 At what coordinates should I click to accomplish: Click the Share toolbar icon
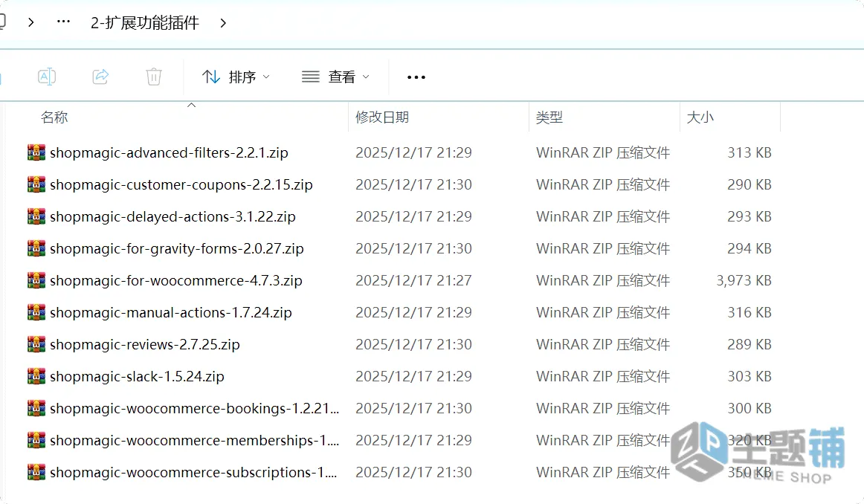[100, 77]
